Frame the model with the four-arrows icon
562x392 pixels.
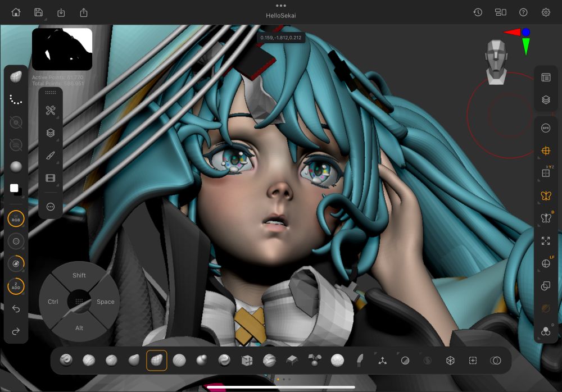pos(546,241)
